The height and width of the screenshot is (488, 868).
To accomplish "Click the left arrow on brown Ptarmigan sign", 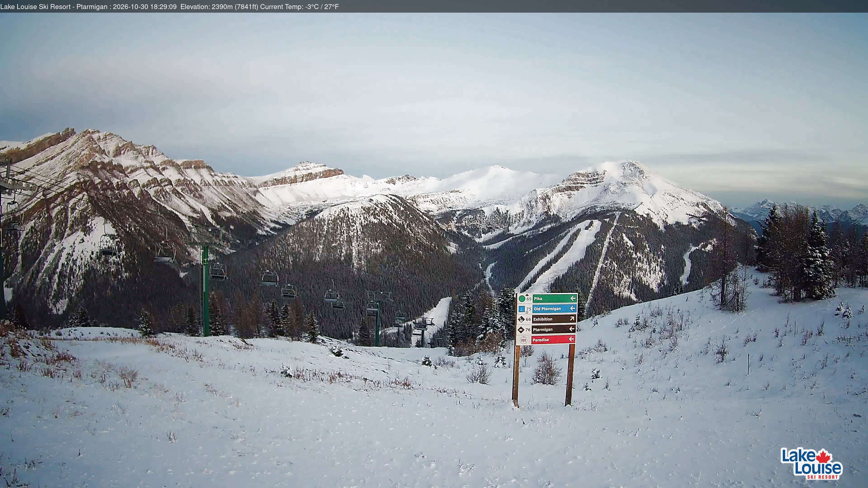I will pyautogui.click(x=572, y=329).
